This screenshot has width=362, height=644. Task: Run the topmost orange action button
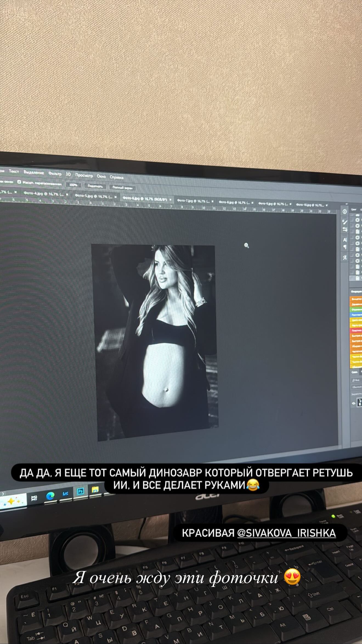click(356, 299)
